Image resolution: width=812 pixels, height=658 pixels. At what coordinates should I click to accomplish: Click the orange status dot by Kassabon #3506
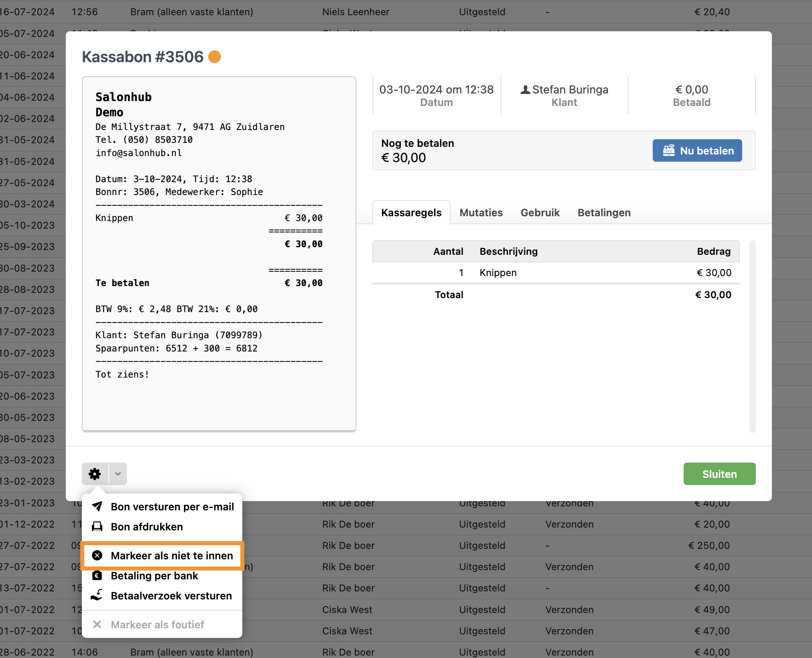pyautogui.click(x=215, y=57)
